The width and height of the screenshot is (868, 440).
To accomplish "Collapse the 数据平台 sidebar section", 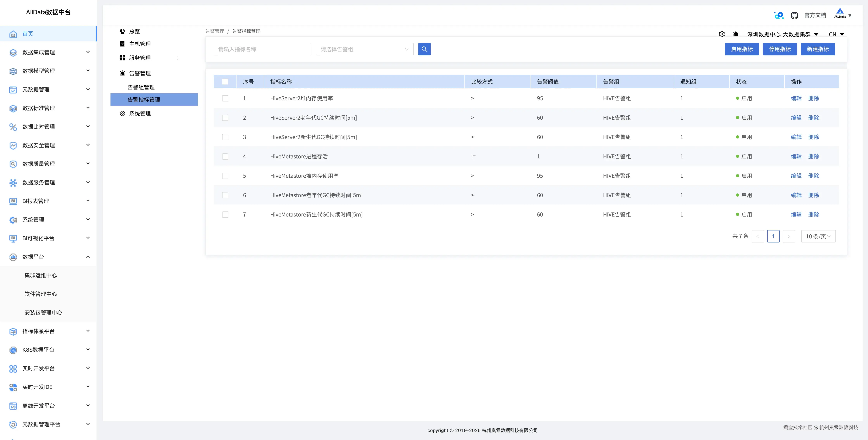I will (88, 257).
